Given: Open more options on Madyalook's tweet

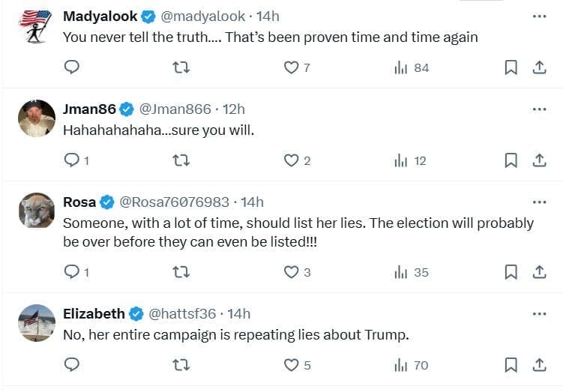Looking at the screenshot, I should click(539, 16).
